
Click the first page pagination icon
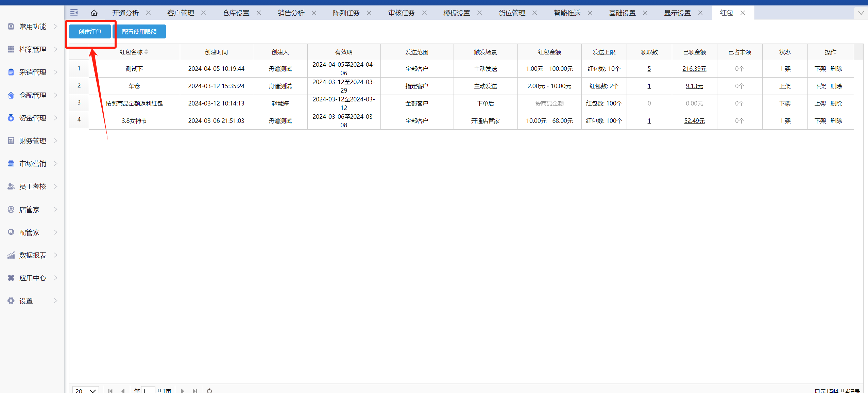110,390
